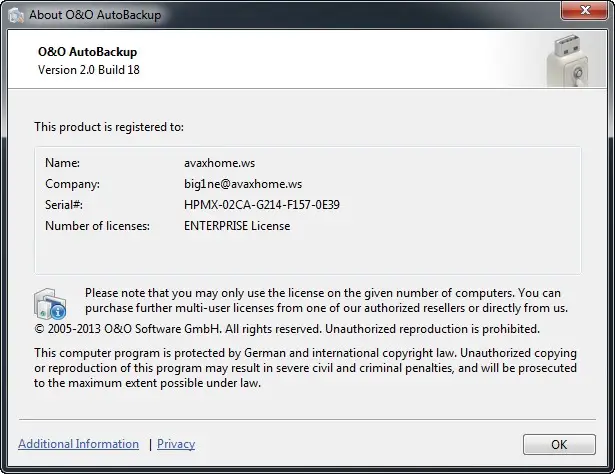This screenshot has width=615, height=474.
Task: Select the serial number HPMX-02CA-G214-F157-0E39
Action: point(262,205)
